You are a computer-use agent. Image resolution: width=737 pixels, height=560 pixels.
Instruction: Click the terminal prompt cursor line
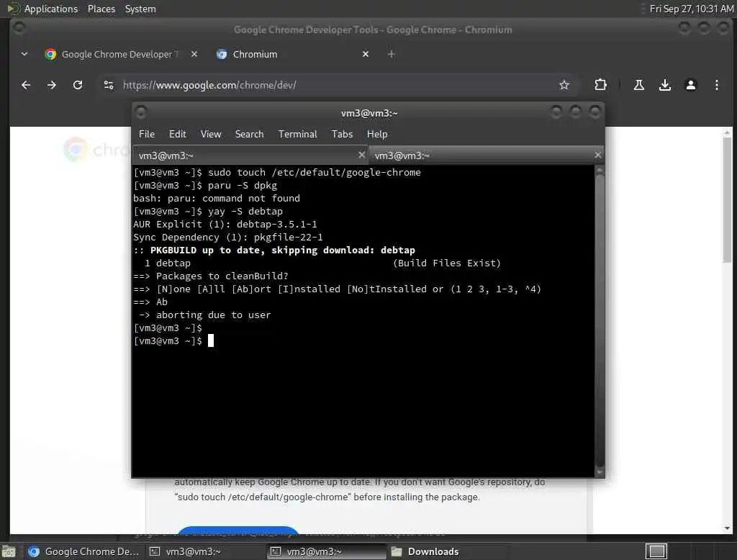click(x=174, y=341)
